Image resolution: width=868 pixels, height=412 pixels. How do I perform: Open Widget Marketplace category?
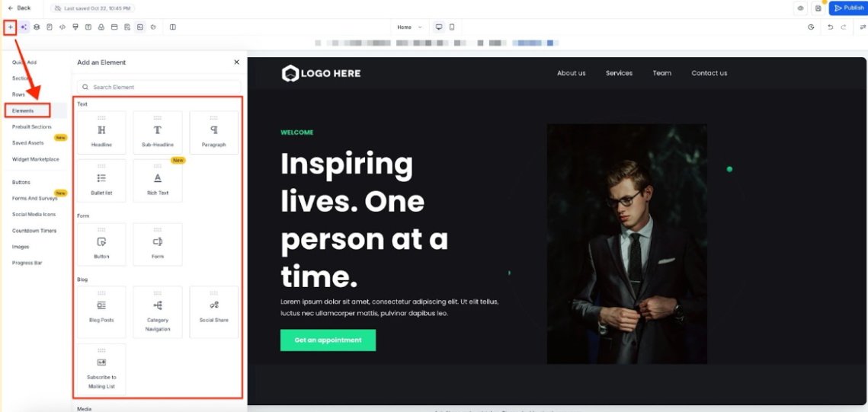[35, 159]
